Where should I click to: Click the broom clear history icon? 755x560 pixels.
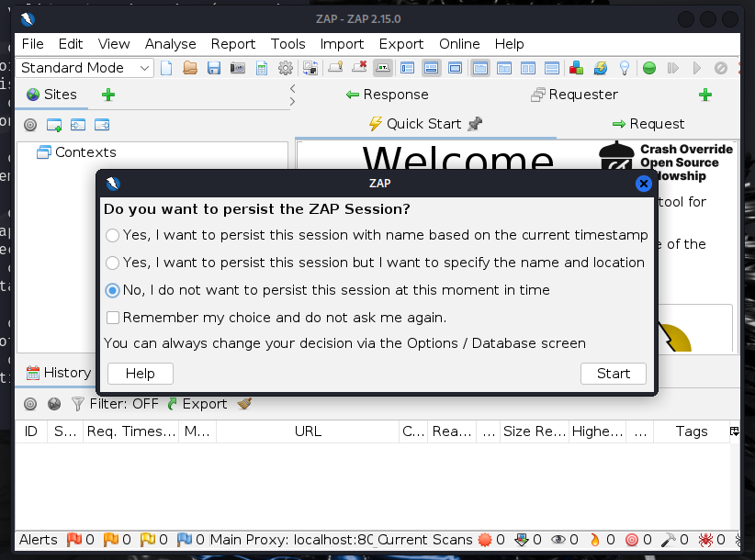(x=244, y=404)
